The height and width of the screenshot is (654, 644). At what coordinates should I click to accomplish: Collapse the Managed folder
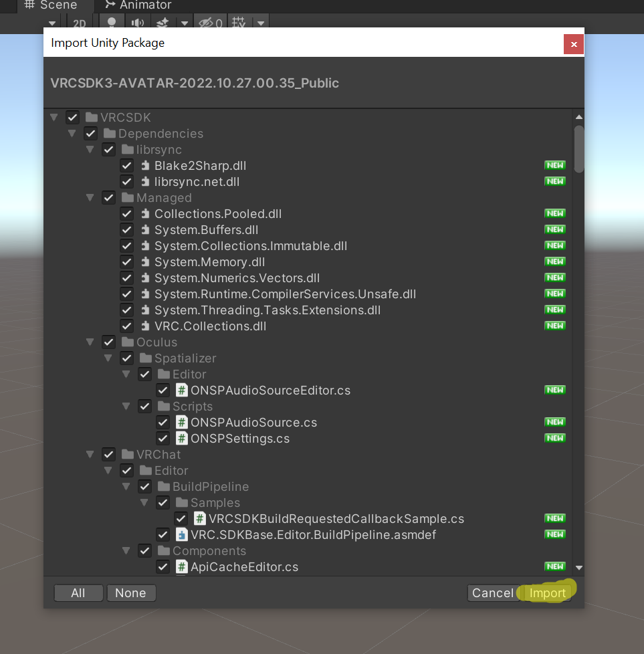coord(90,198)
